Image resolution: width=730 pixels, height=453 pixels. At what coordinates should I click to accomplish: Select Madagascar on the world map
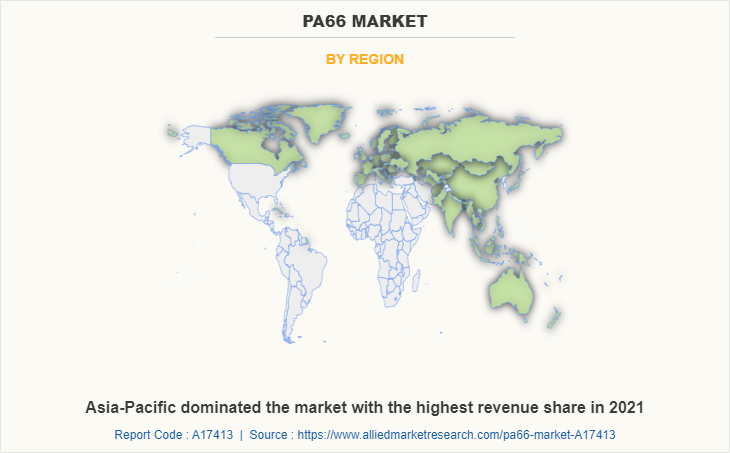416,281
